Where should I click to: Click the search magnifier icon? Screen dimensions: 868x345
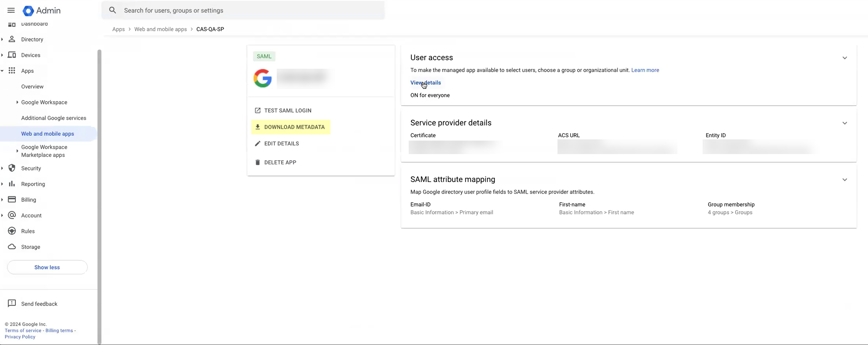(113, 10)
